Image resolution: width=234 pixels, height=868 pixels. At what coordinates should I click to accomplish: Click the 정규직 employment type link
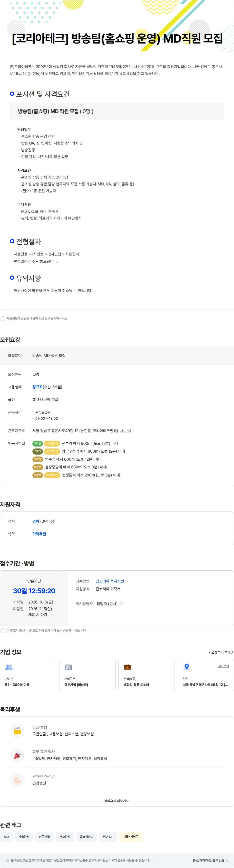[x=38, y=387]
